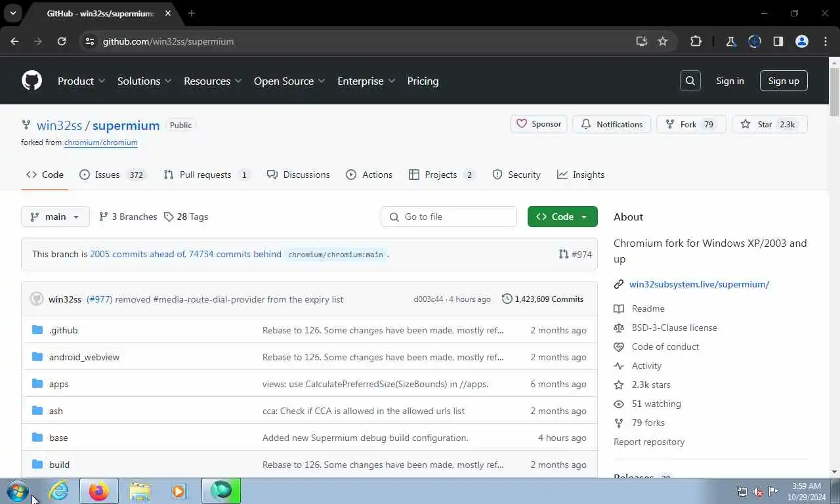
Task: Open the 2005 commits ahead of link
Action: [138, 254]
